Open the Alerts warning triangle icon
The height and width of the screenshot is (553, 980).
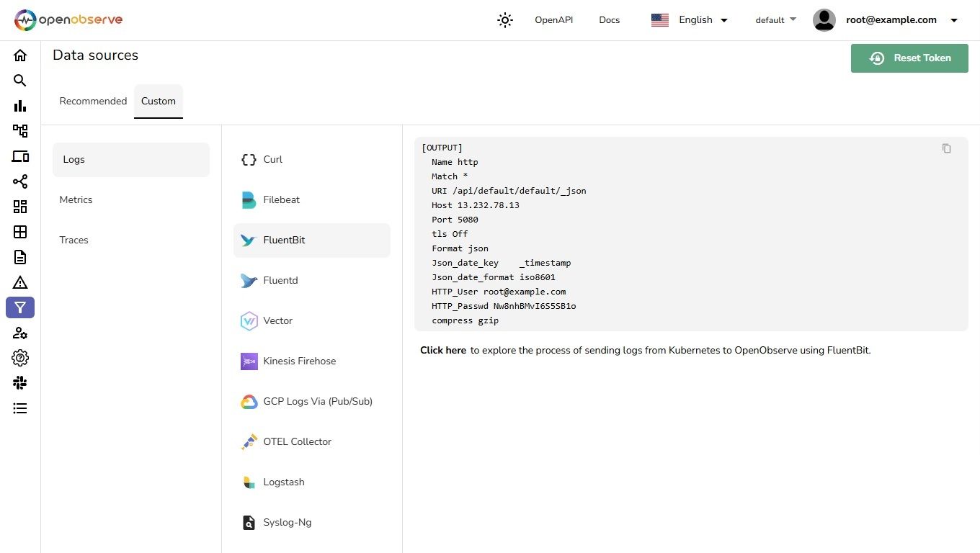pyautogui.click(x=20, y=282)
